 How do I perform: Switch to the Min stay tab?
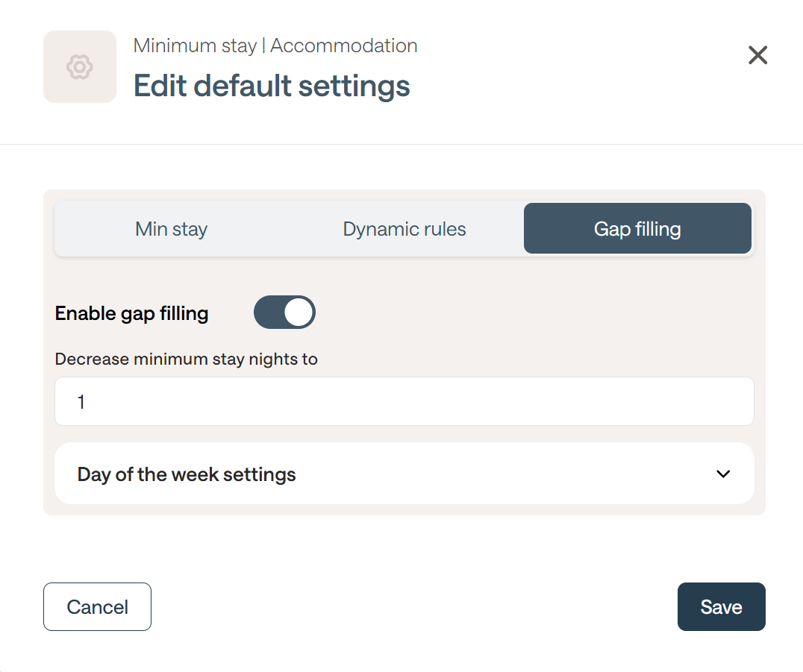pyautogui.click(x=171, y=229)
